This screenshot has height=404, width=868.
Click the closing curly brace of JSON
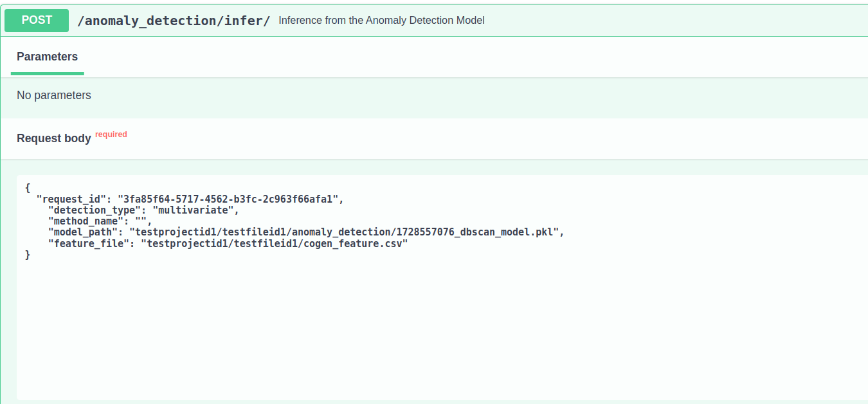[28, 255]
